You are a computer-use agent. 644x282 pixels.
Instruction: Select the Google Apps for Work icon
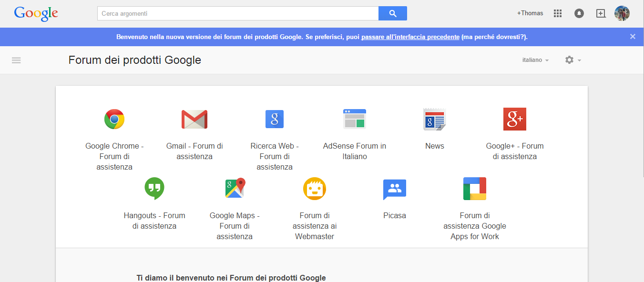(x=475, y=189)
